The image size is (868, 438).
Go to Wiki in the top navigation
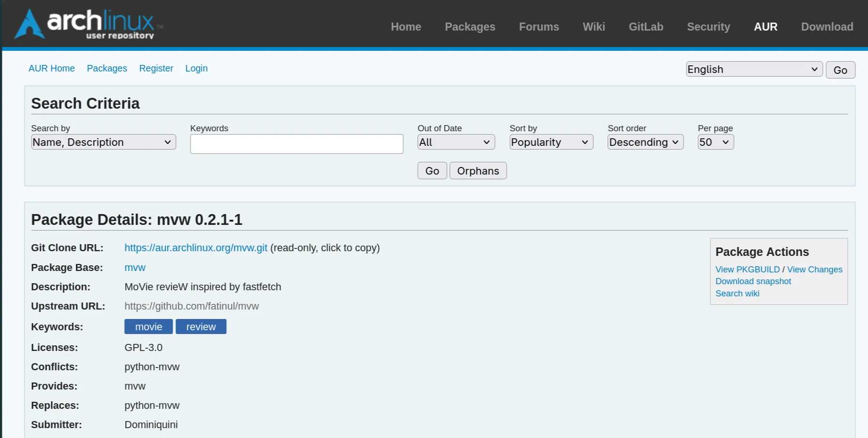pyautogui.click(x=593, y=27)
